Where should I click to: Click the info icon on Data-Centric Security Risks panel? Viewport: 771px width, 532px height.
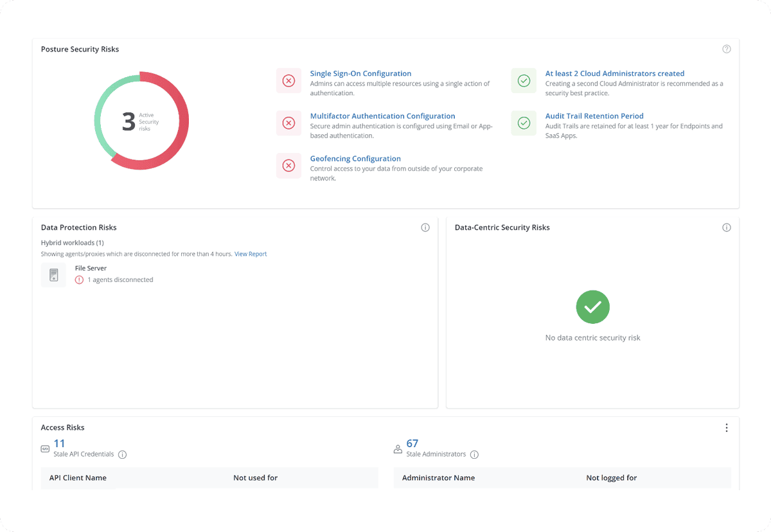pos(726,227)
